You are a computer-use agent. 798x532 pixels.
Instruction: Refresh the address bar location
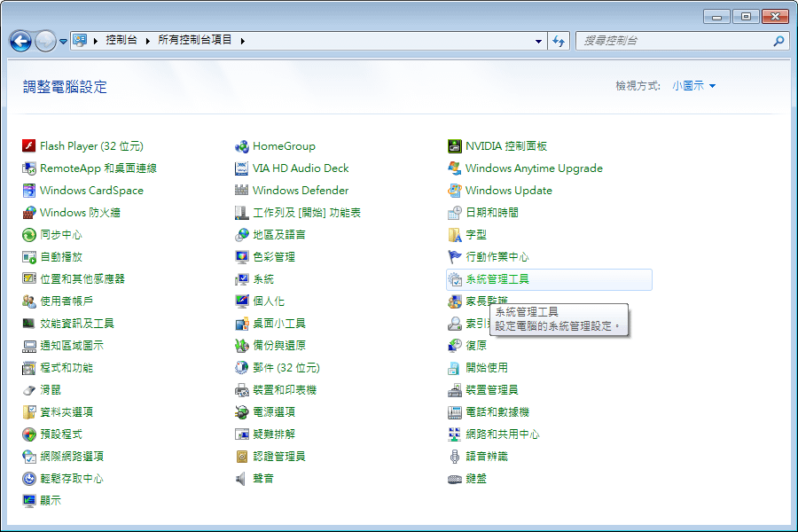559,42
